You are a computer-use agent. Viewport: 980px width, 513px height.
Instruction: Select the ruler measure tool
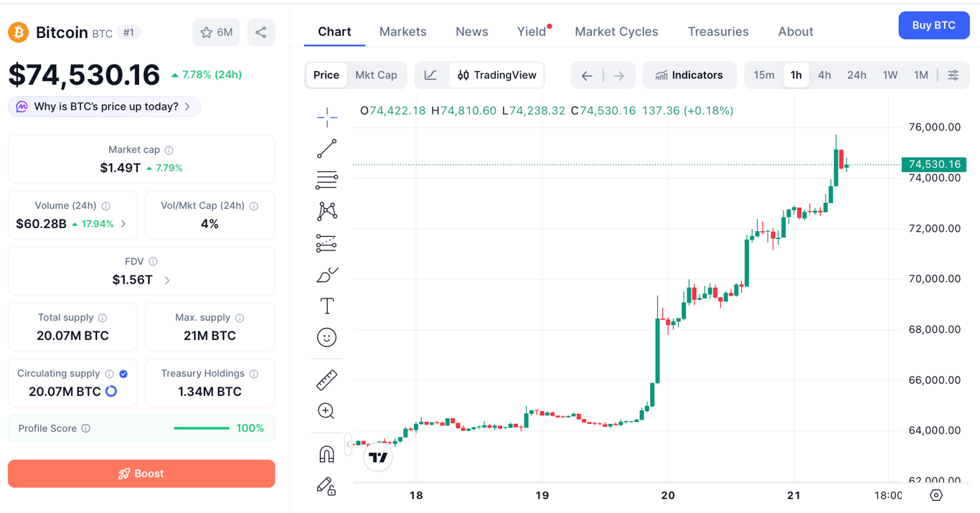point(327,380)
